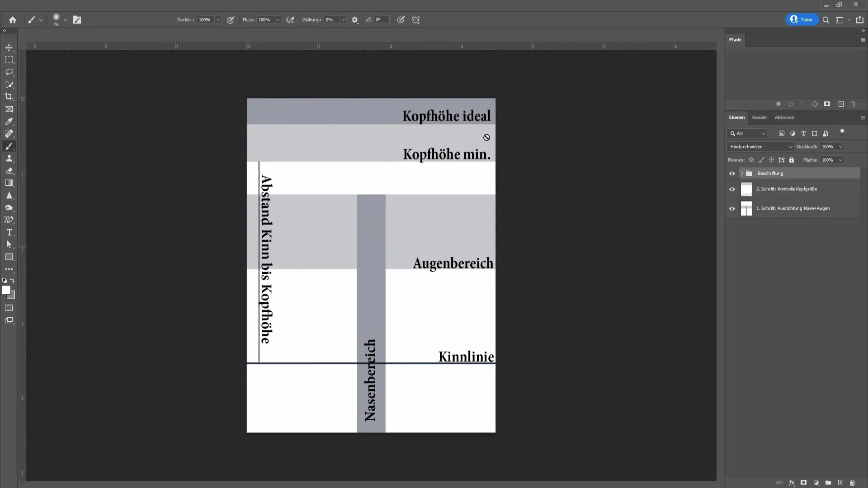
Task: Click the foreground color swatch
Action: pos(6,290)
